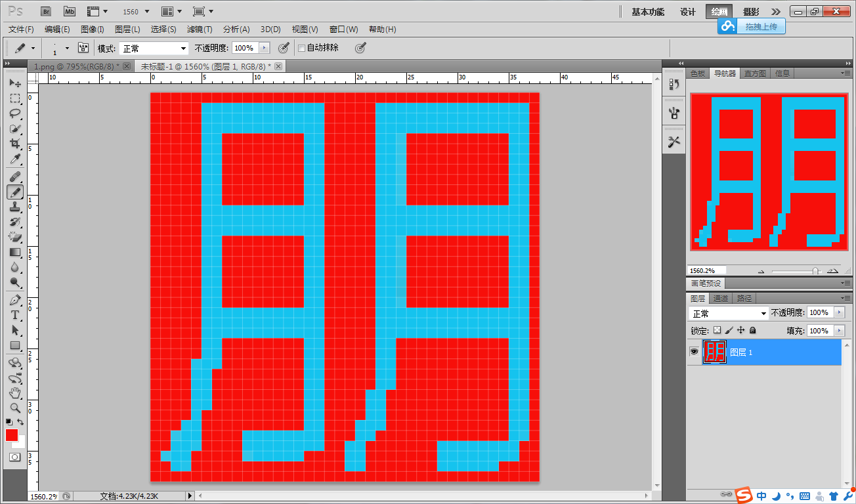The width and height of the screenshot is (856, 504).
Task: Select the Rectangular Marquee tool
Action: [15, 98]
